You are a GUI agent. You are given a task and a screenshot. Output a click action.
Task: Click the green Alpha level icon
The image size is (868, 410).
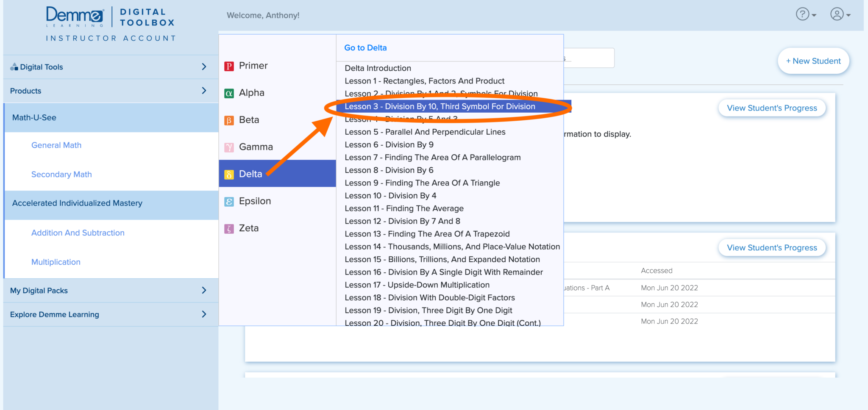pyautogui.click(x=229, y=93)
